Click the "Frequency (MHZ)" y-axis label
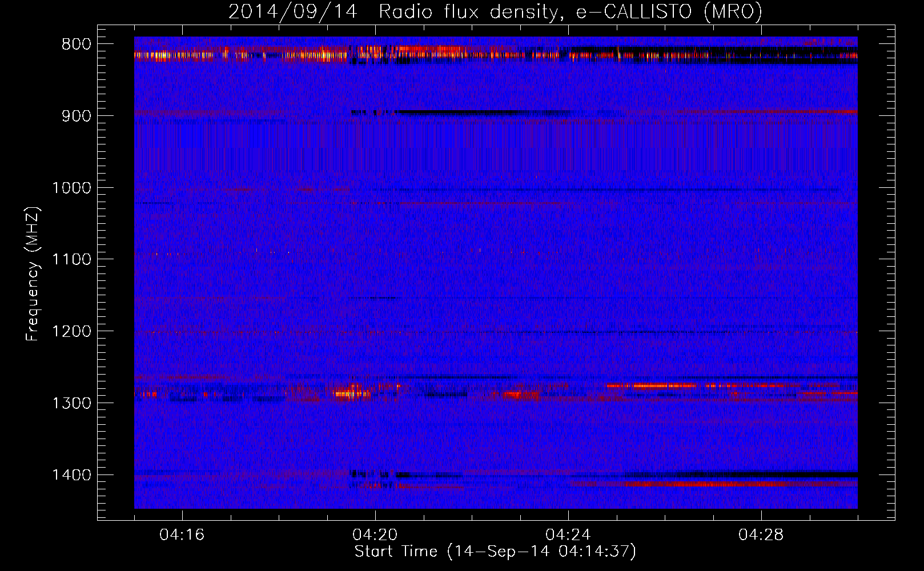The width and height of the screenshot is (924, 571). tap(33, 274)
